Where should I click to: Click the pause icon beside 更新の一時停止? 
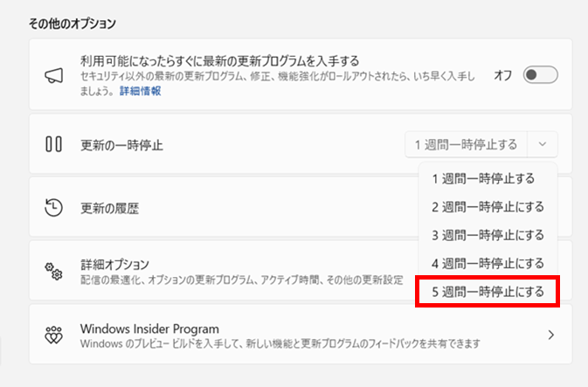pos(53,143)
